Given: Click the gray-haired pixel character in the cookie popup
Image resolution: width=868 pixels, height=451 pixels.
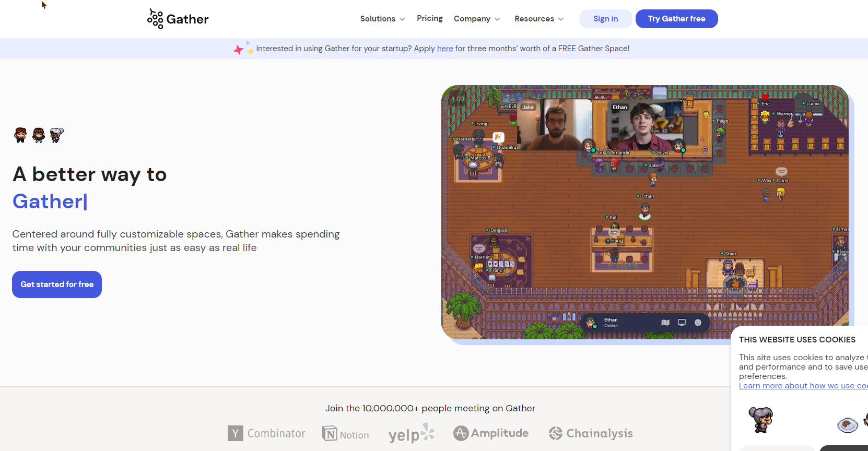Looking at the screenshot, I should pos(760,420).
